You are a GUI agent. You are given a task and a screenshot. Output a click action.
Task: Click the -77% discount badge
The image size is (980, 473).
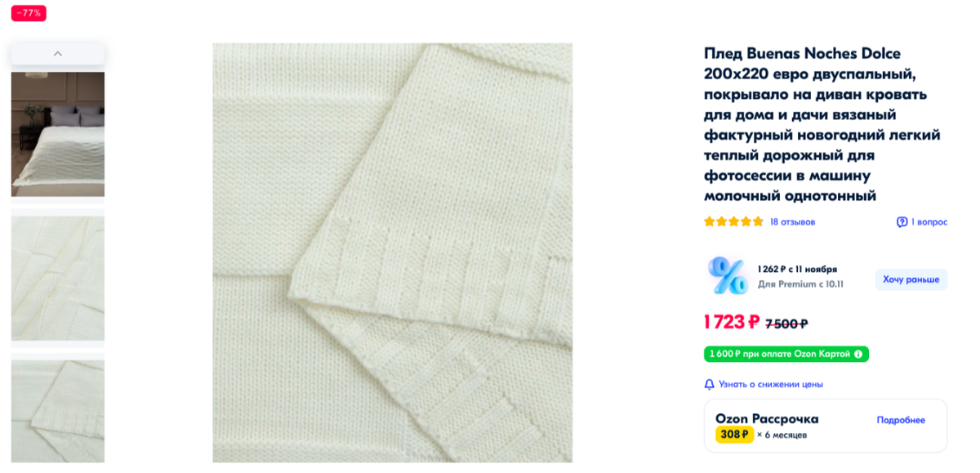pos(29,13)
